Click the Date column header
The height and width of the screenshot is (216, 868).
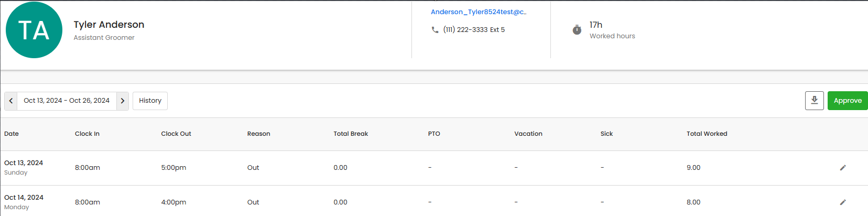click(x=12, y=134)
